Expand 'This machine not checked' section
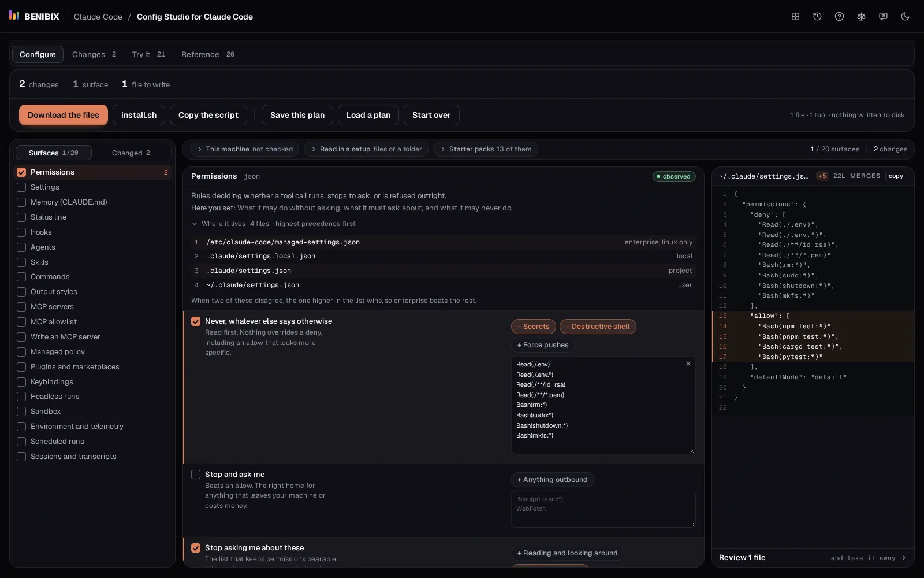924x578 pixels. 244,149
